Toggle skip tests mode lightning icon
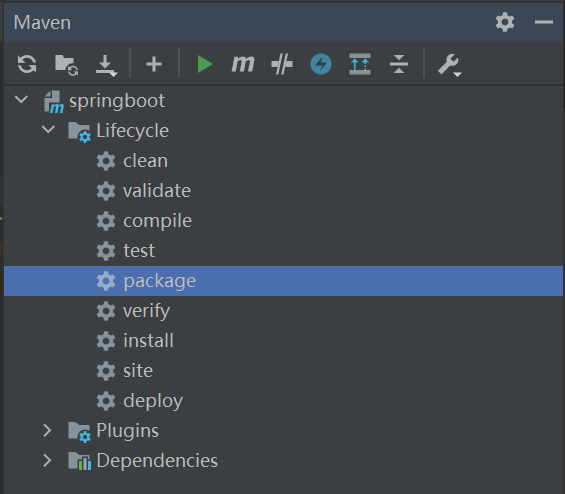 [x=321, y=64]
